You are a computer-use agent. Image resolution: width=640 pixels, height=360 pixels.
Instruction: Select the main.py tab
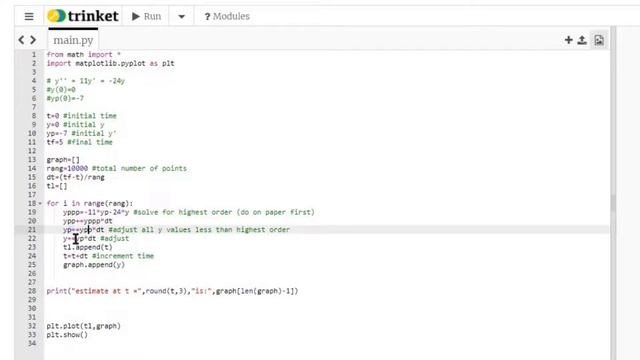(x=73, y=40)
